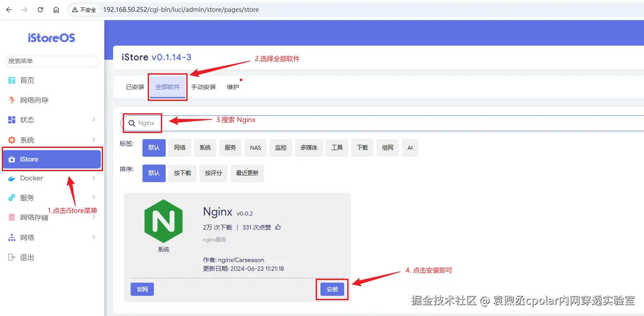Click the browser forward arrow
This screenshot has width=644, height=316.
pos(25,10)
